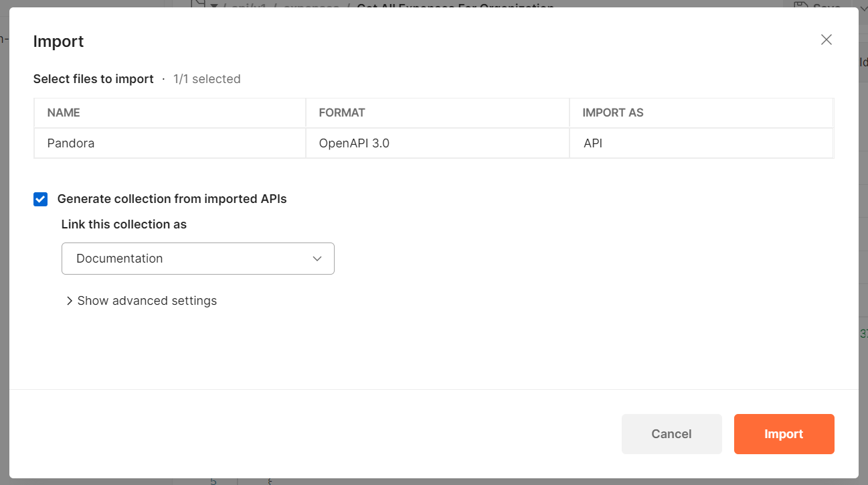Click the 'Generate collection from imported APIs' label
The image size is (868, 485).
coord(172,199)
